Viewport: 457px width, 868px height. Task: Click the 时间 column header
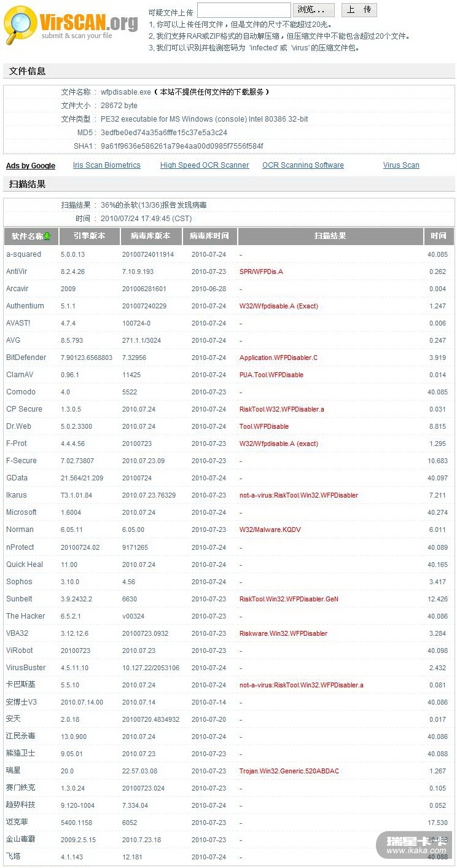(439, 237)
